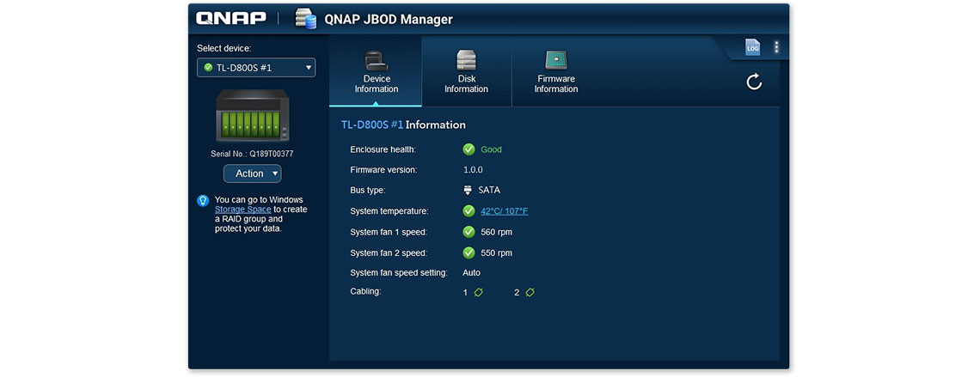
Task: Click the lightbulb tip icon
Action: pos(203,200)
